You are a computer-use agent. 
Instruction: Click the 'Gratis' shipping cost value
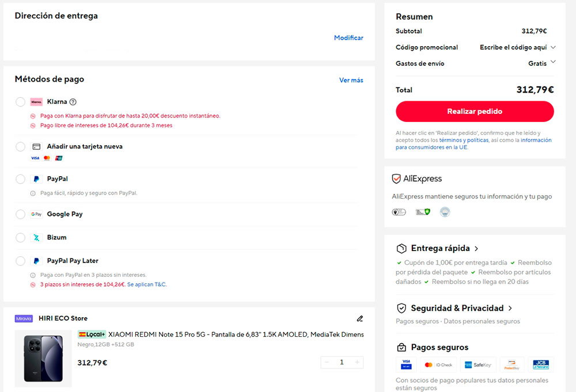[x=537, y=63]
